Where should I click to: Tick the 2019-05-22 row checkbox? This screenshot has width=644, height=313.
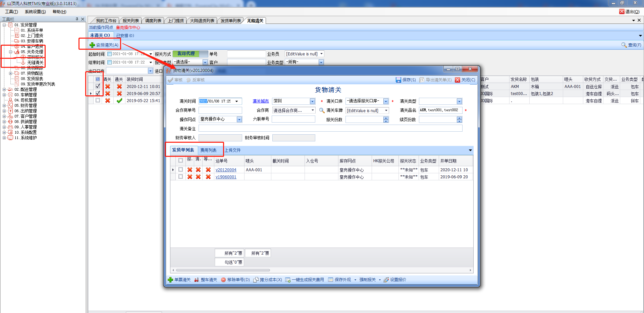pos(98,100)
